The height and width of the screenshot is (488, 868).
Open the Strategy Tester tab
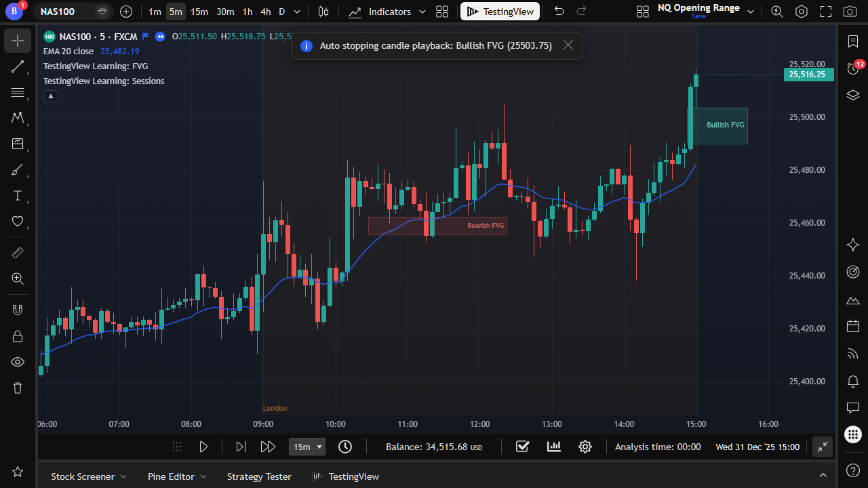[x=259, y=476]
